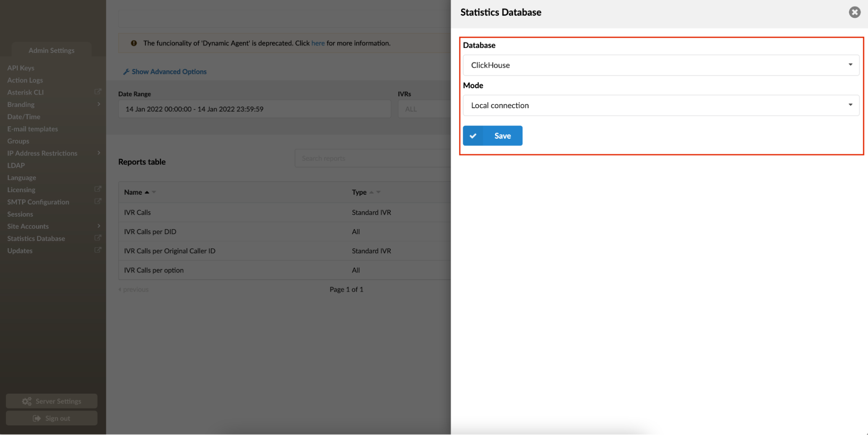
Task: Click the external link icon beside SMTP Configuration
Action: click(98, 201)
